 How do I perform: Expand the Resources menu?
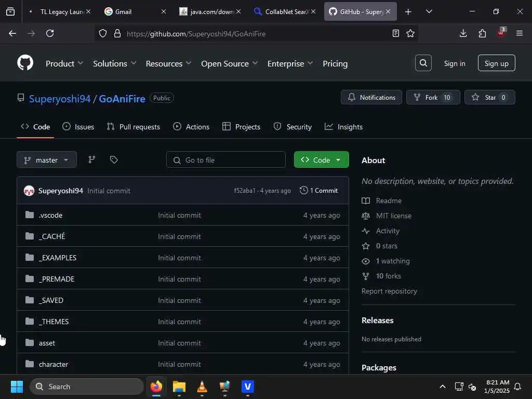click(168, 63)
